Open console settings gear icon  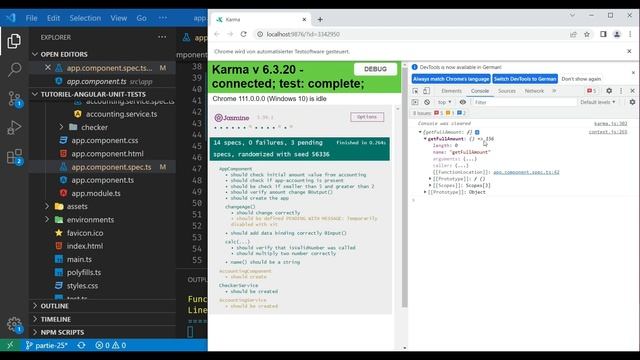pos(632,102)
